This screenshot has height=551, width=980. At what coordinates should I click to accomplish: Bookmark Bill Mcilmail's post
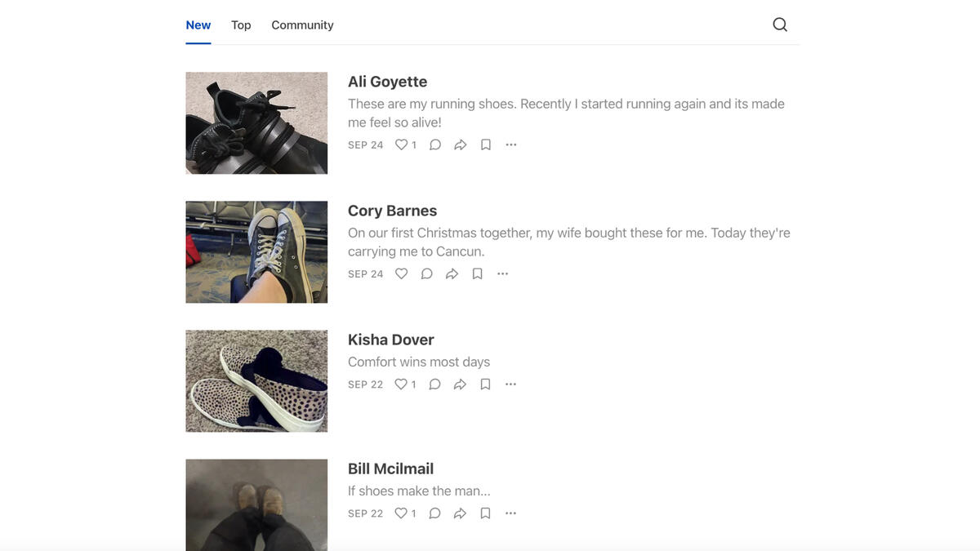tap(486, 513)
